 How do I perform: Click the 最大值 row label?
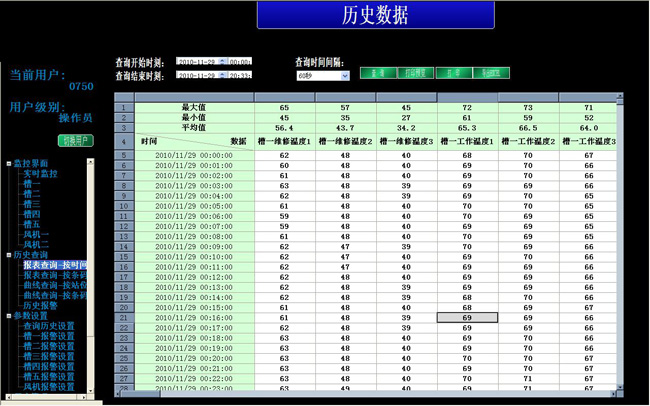[194, 107]
